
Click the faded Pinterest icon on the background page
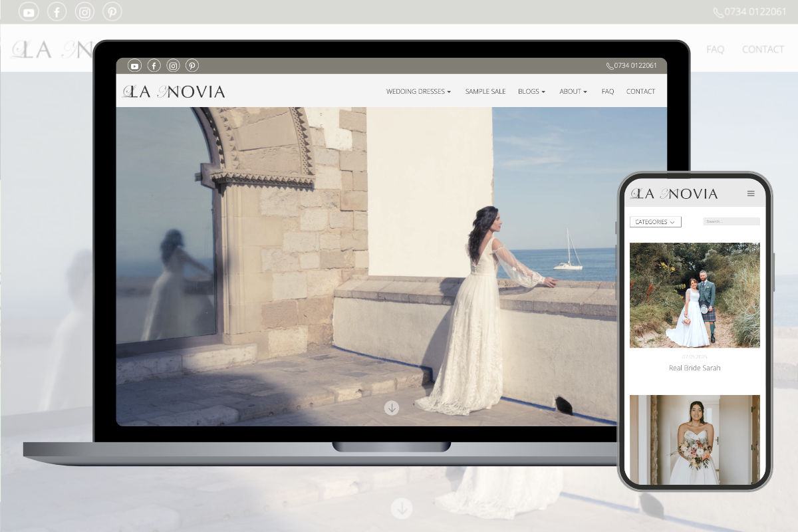(112, 12)
